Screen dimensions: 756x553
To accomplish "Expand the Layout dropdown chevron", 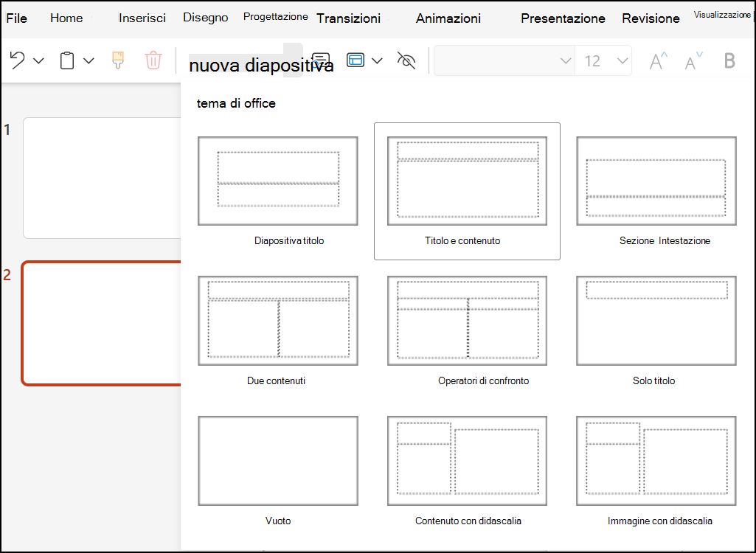I will [x=378, y=60].
